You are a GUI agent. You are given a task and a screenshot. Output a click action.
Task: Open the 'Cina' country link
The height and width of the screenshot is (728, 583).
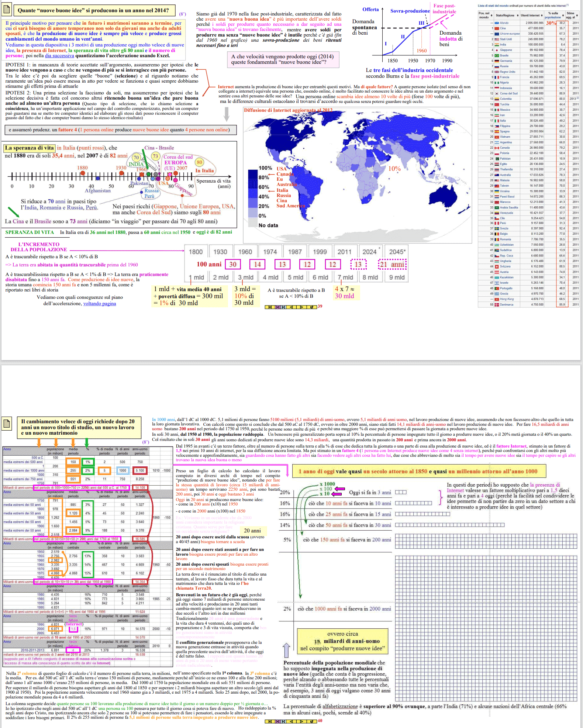coord(503,28)
